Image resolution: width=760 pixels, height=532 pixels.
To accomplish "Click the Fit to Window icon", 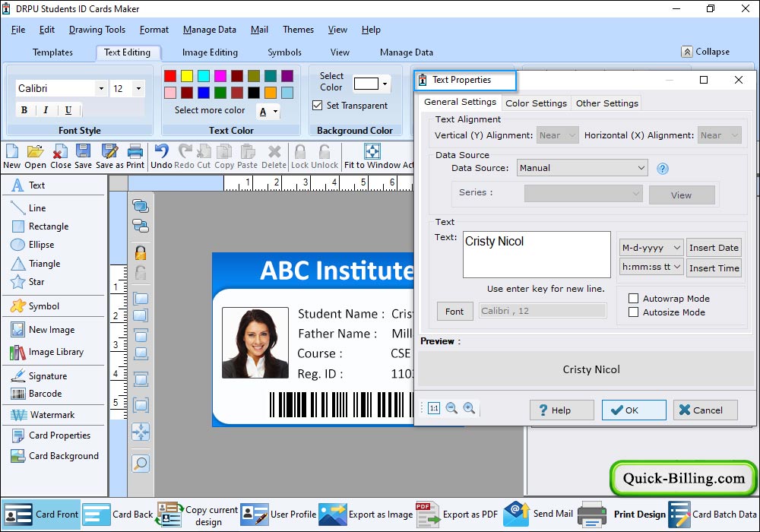I will [x=372, y=152].
